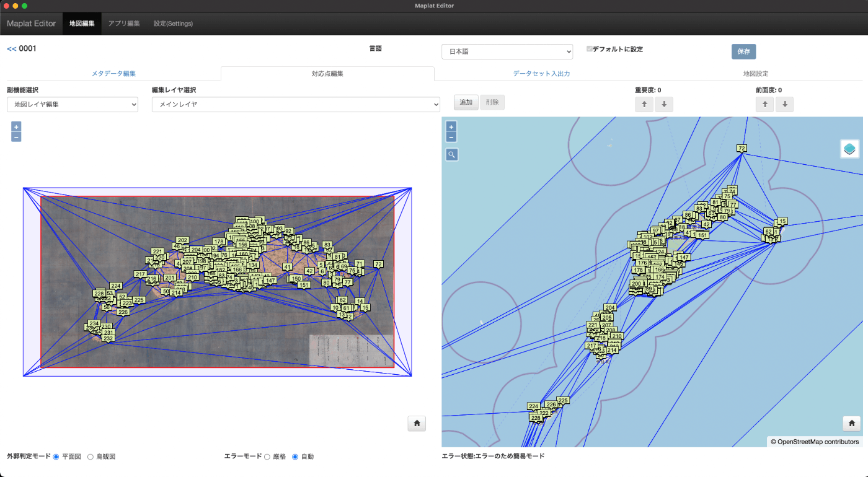868x477 pixels.
Task: Open the 編集レイヤ選択 dropdown
Action: click(296, 105)
